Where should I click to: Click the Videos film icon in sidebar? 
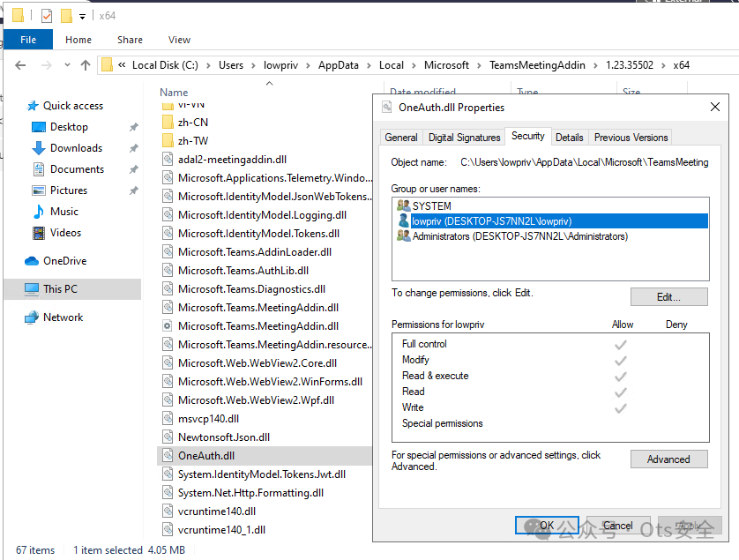pyautogui.click(x=39, y=233)
